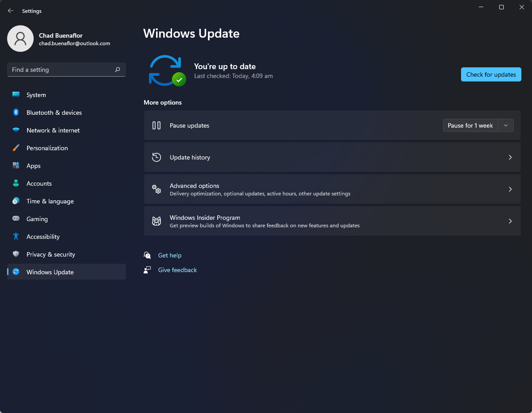The image size is (532, 413).
Task: Click the You're up to date heading
Action: pos(225,66)
